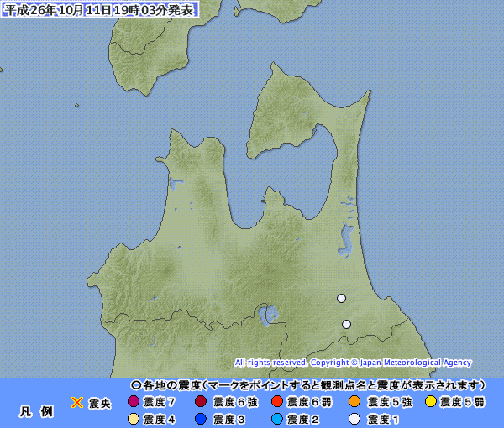Click the small open circle before 各地の震度
504x428 pixels.
136,384
